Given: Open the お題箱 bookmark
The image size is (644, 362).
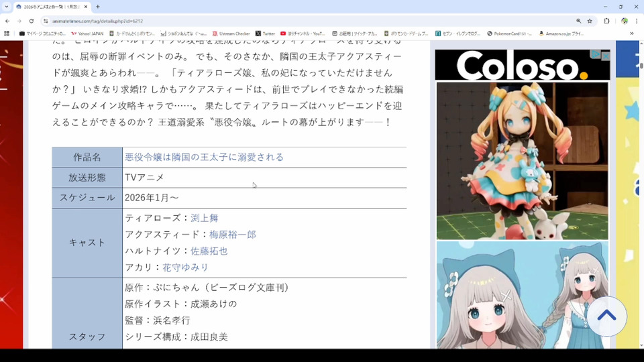Looking at the screenshot, I should pos(354,34).
